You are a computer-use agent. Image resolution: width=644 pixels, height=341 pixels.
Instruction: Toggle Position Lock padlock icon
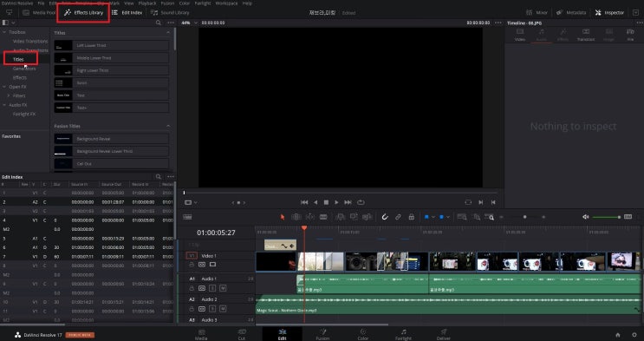click(x=411, y=217)
